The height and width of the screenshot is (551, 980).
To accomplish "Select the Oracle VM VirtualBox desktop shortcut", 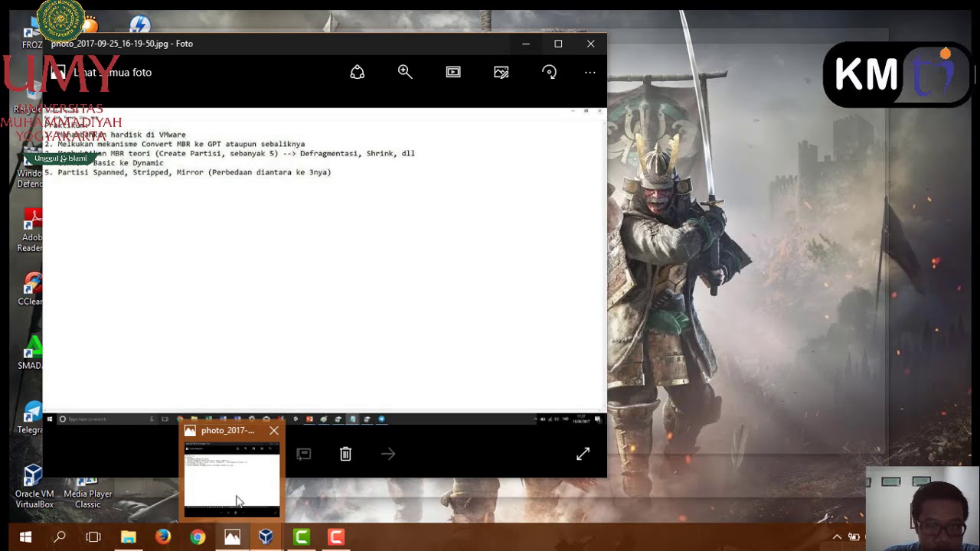I will [x=34, y=487].
